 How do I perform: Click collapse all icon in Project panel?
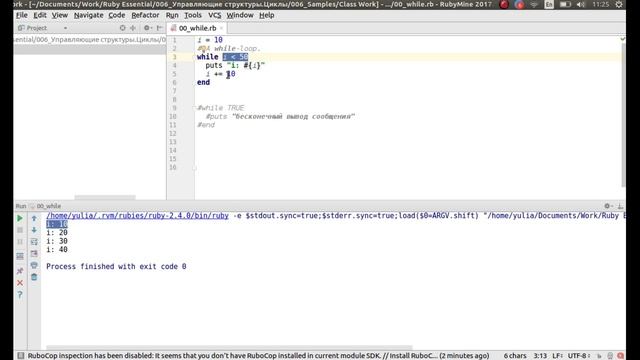point(133,28)
